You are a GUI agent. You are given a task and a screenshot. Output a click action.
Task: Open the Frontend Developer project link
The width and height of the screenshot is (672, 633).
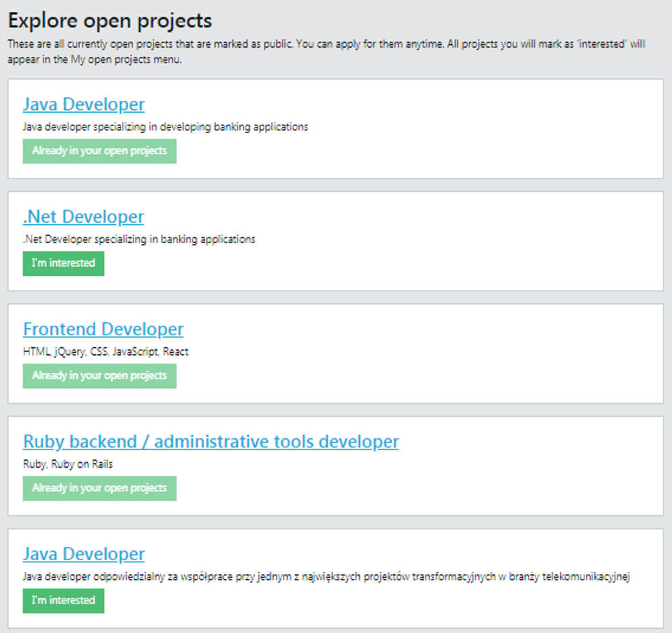[x=103, y=329]
